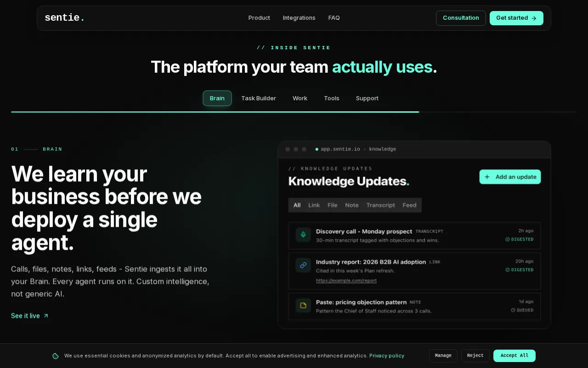Open the Integrations nav item
Image resolution: width=588 pixels, height=368 pixels.
click(x=299, y=18)
